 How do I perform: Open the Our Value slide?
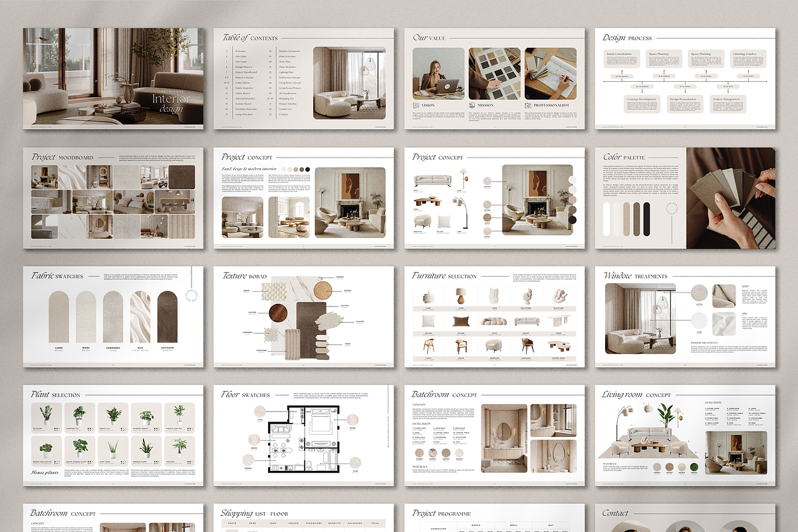click(x=495, y=78)
